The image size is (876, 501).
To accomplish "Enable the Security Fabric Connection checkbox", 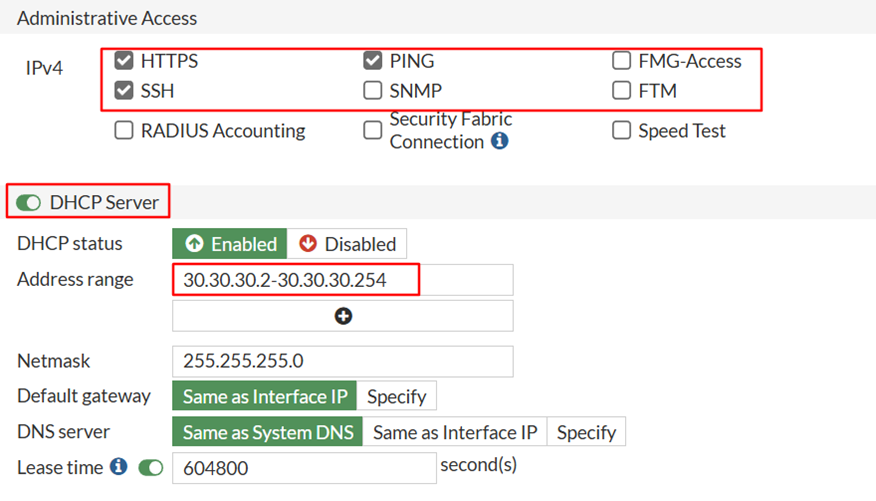I will pos(373,130).
